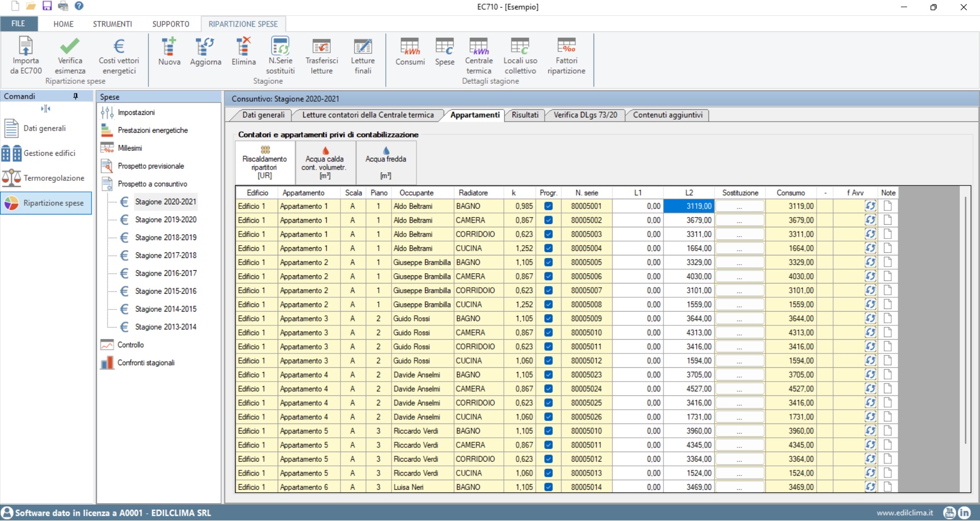The width and height of the screenshot is (980, 521).
Task: Select Acqua calda cont. volumetr. button
Action: [325, 162]
